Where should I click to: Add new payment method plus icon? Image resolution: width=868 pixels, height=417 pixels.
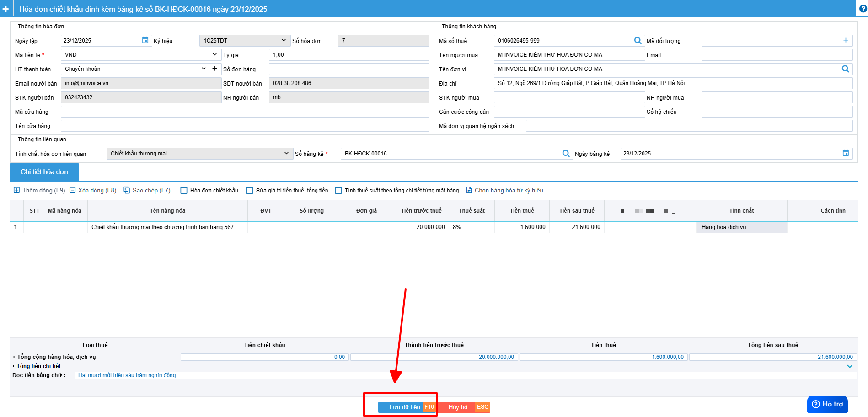pyautogui.click(x=214, y=69)
